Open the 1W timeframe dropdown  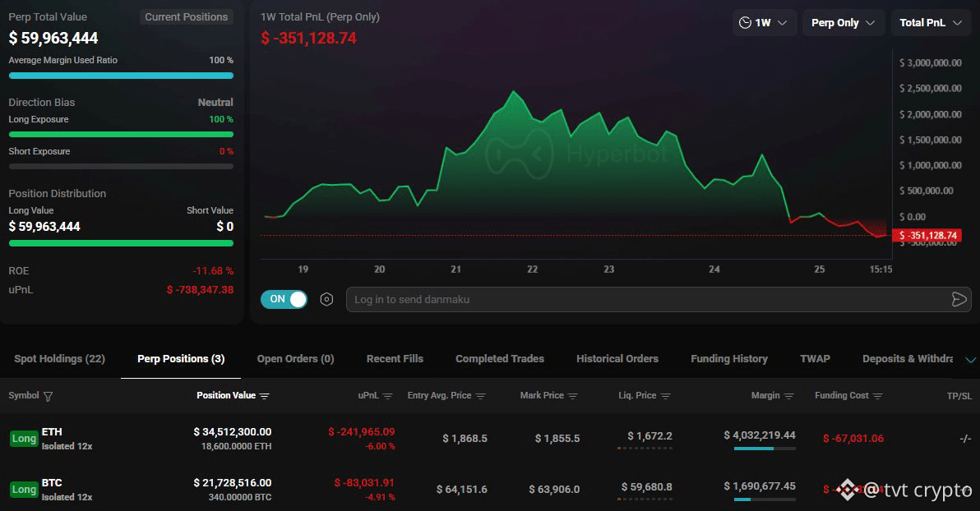[765, 22]
